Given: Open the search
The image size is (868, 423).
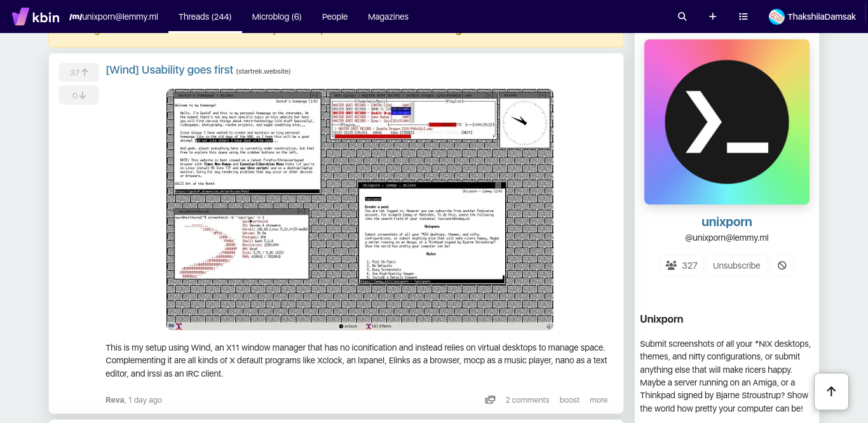Looking at the screenshot, I should (x=682, y=17).
